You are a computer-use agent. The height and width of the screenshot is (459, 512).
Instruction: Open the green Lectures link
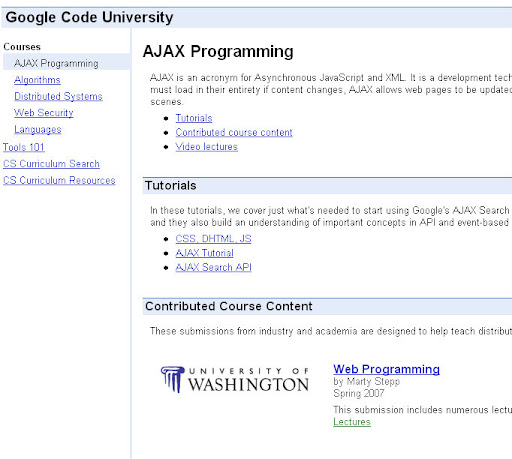(352, 422)
